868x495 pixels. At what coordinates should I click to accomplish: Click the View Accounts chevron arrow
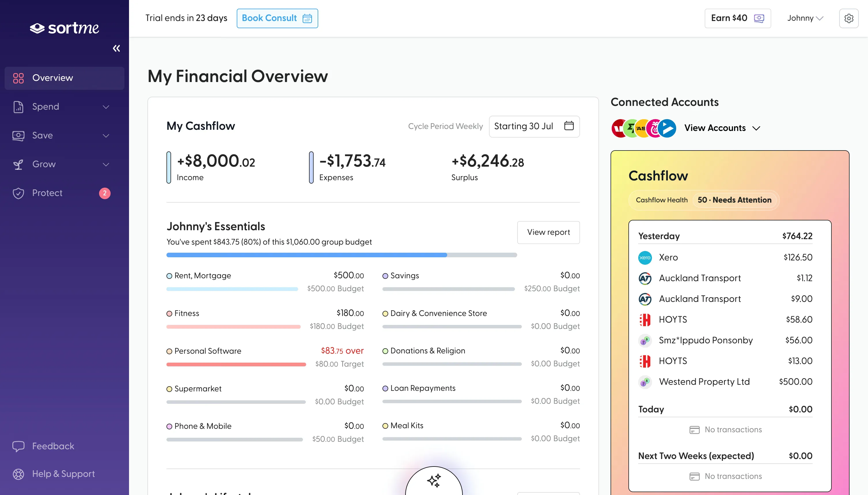756,128
